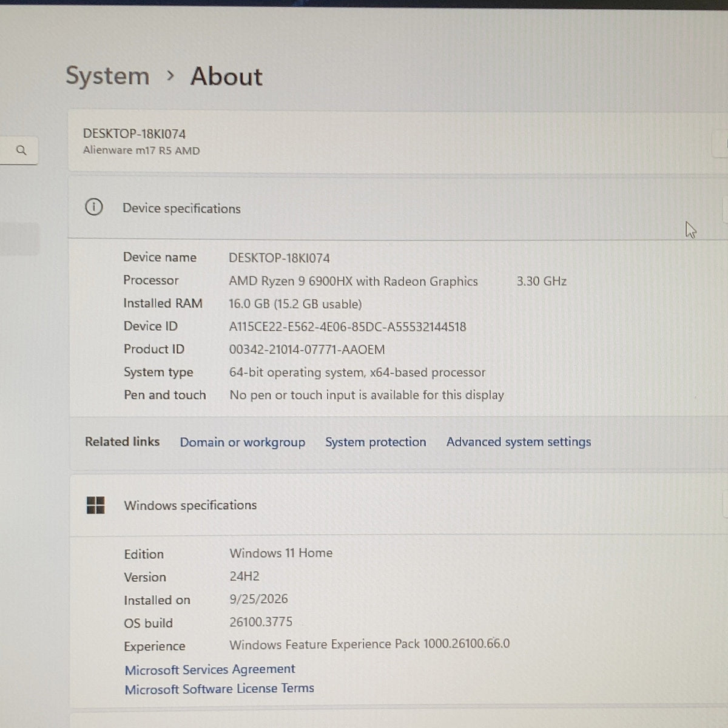728x728 pixels.
Task: Click the Windows logo icon
Action: tap(96, 505)
